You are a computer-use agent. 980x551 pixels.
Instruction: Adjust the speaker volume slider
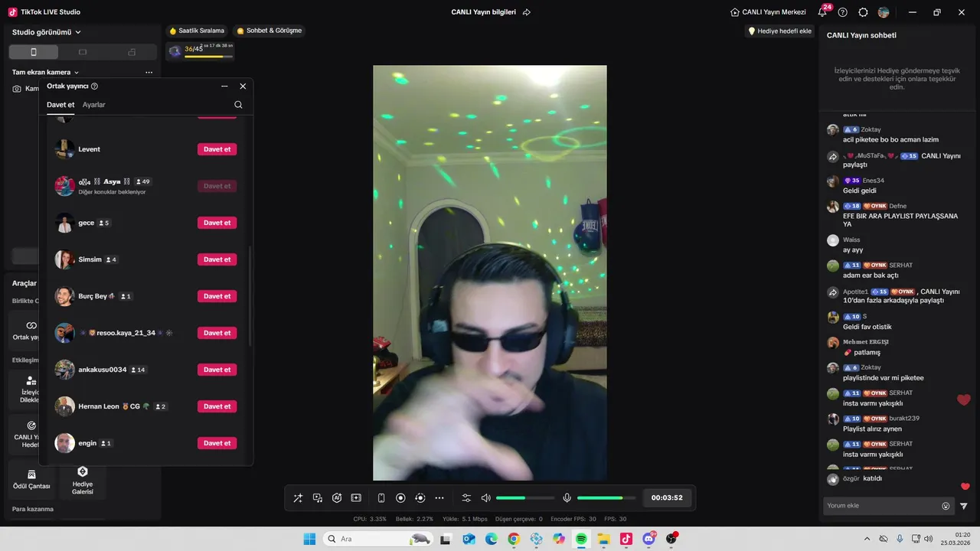[525, 498]
